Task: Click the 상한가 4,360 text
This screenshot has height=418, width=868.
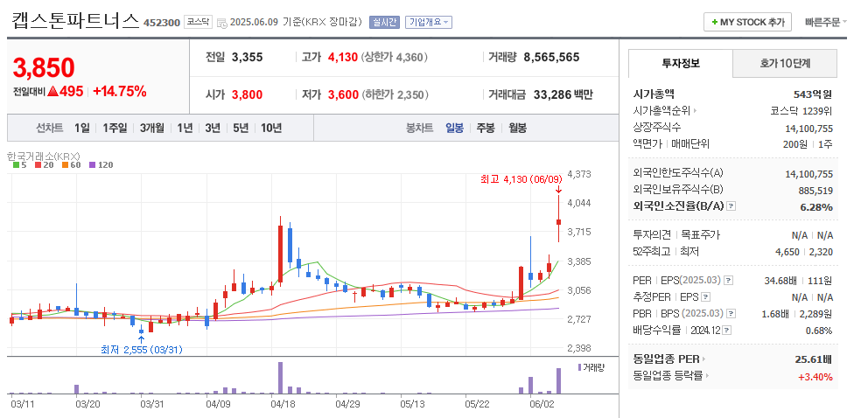Action: coord(394,57)
